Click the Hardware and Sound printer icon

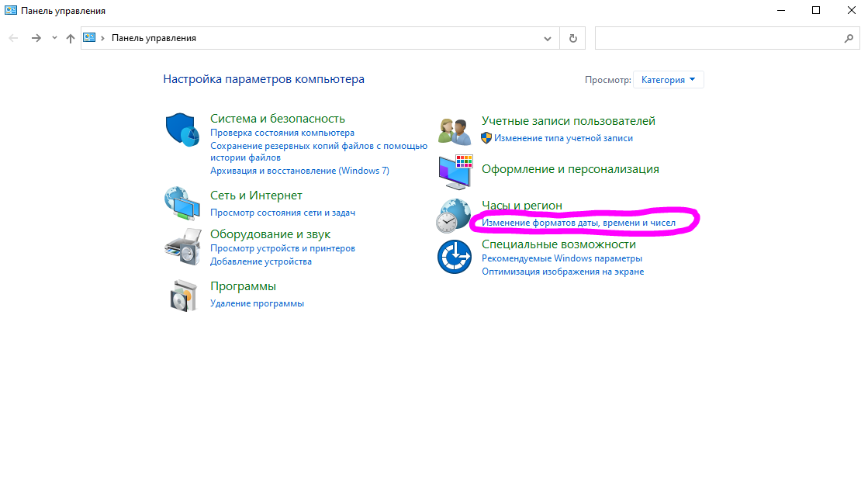click(182, 247)
